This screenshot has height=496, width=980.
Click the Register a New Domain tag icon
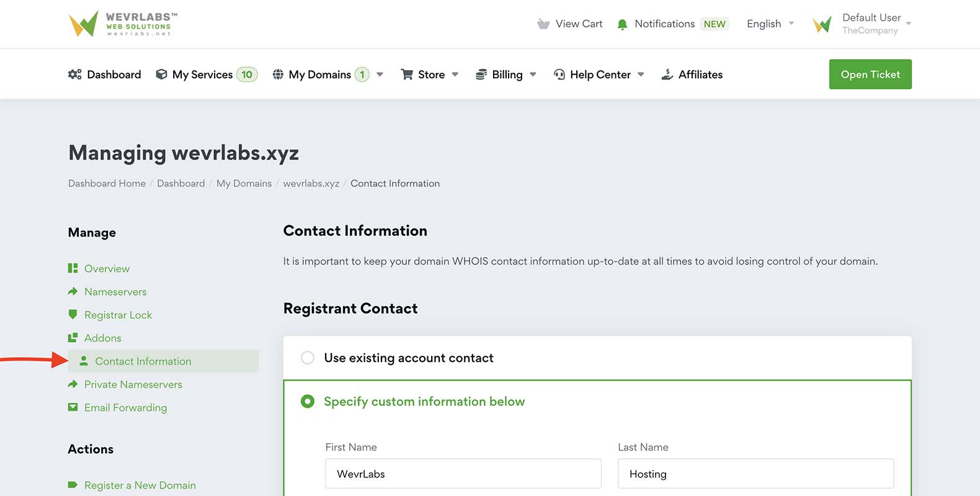(x=73, y=485)
